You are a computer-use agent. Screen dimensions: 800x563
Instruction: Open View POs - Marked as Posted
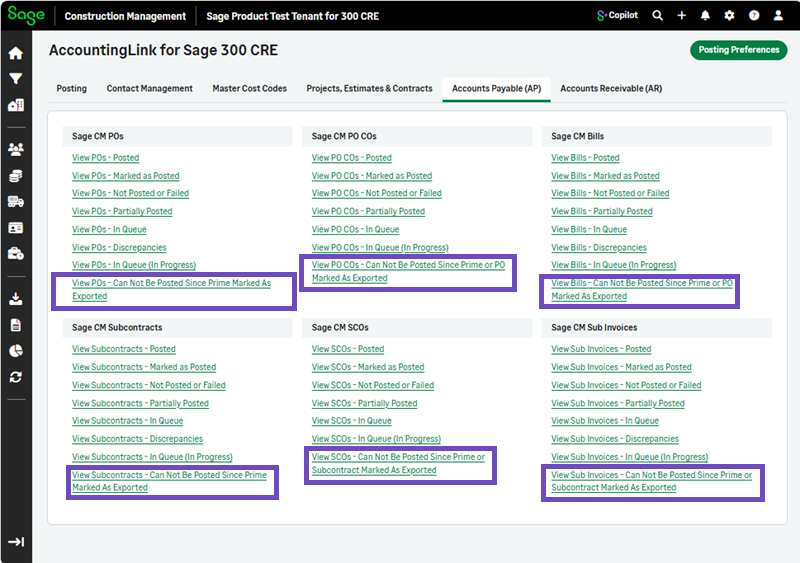click(x=126, y=176)
